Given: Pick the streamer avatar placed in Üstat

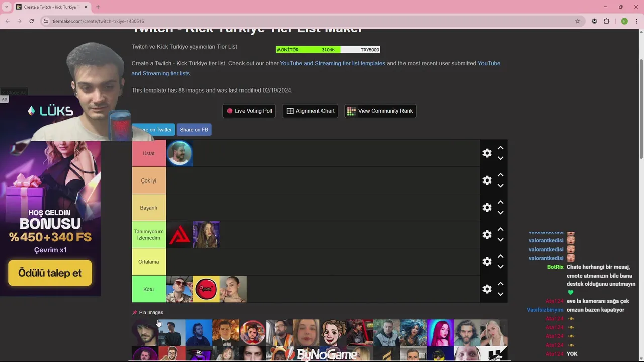Looking at the screenshot, I should point(179,153).
